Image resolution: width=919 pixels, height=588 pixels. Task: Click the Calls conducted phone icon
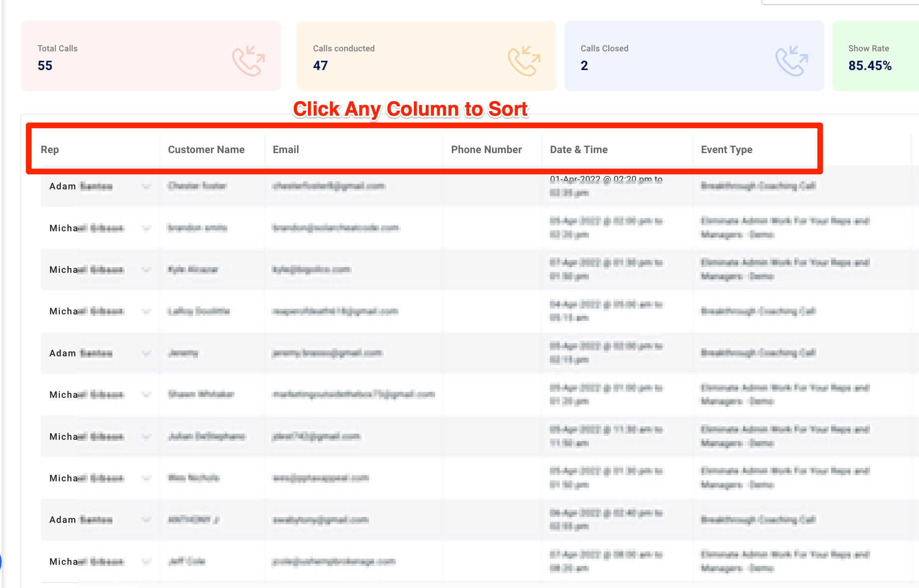click(x=524, y=61)
